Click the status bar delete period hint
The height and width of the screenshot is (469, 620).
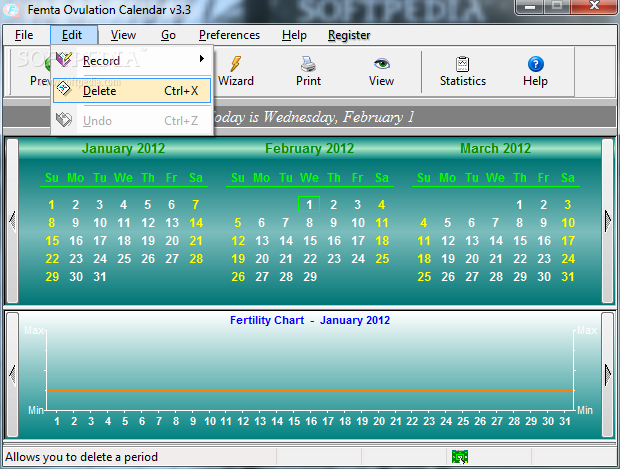[81, 457]
